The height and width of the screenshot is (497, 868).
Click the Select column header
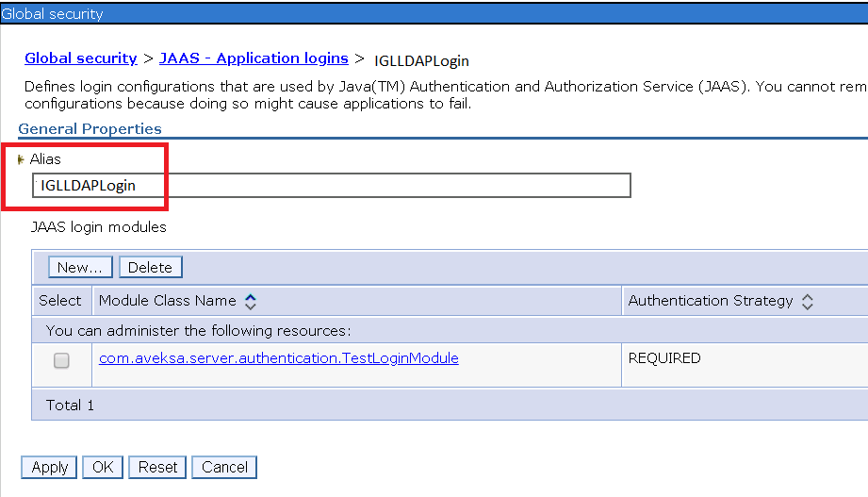point(60,301)
